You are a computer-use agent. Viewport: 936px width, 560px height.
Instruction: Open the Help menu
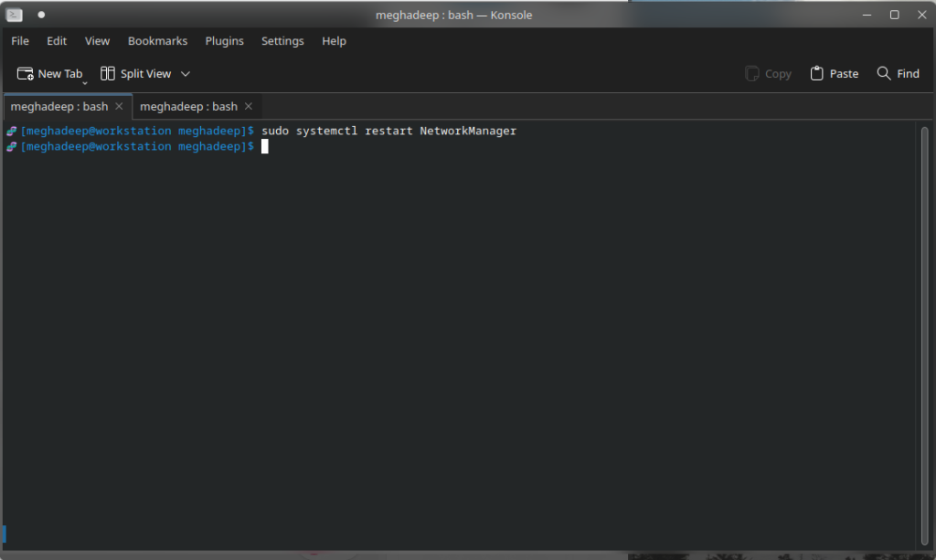click(334, 40)
